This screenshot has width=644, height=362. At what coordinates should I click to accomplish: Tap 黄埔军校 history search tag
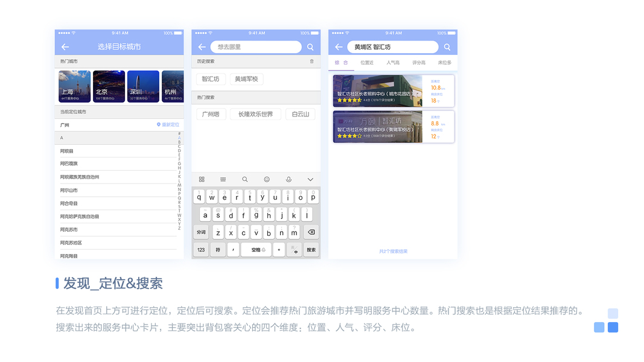246,79
